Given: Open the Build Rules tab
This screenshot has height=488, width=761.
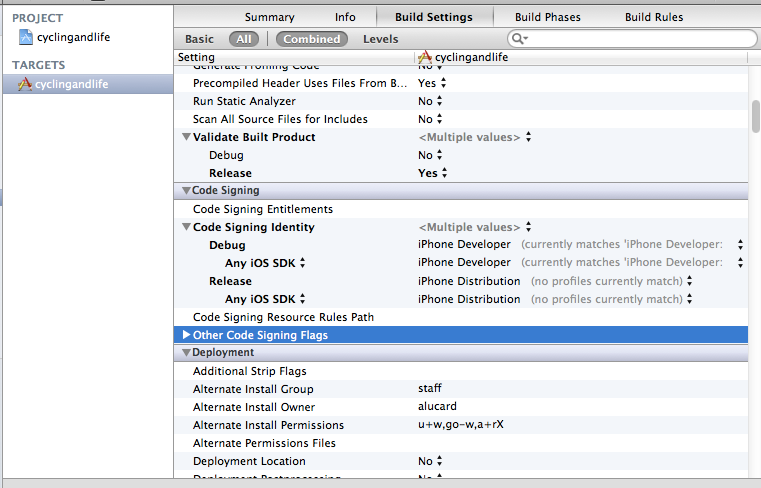Looking at the screenshot, I should coord(654,17).
